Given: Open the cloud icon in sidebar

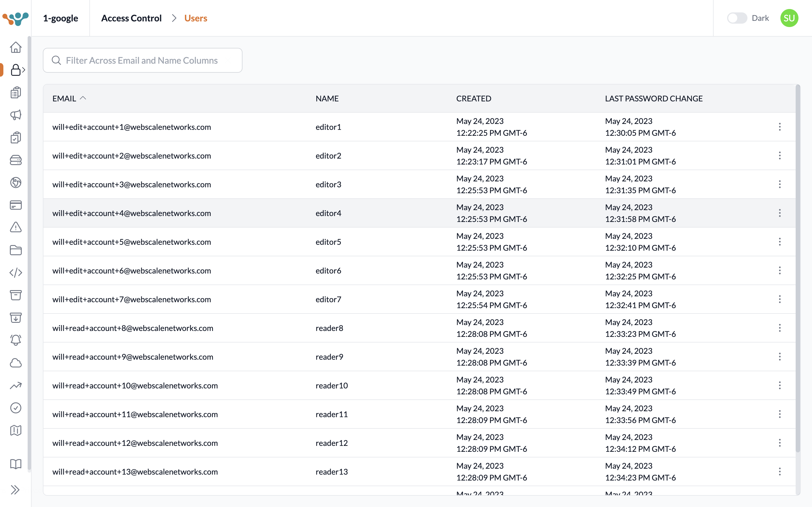Looking at the screenshot, I should point(16,363).
